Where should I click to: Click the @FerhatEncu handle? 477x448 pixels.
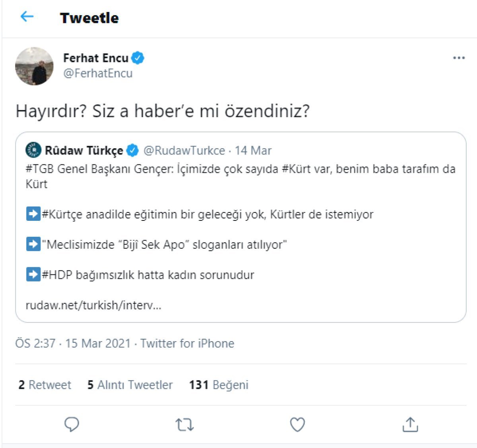click(x=98, y=73)
